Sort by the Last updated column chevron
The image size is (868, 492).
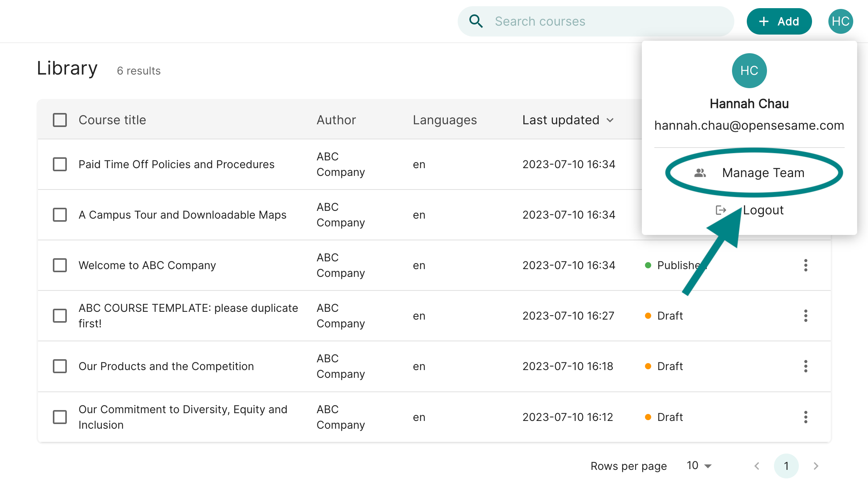pos(610,120)
